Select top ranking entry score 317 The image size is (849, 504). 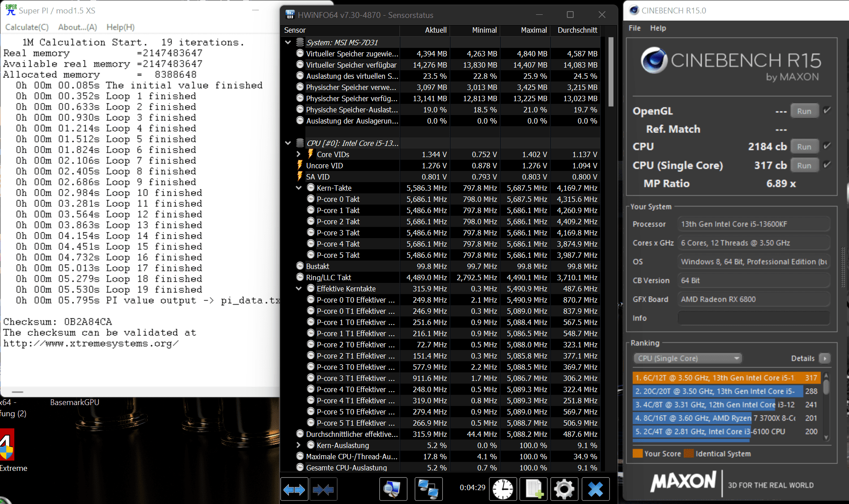(x=726, y=378)
